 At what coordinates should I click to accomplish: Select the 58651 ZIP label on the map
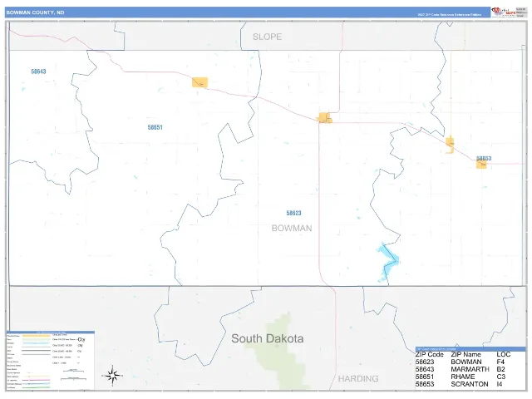click(x=155, y=127)
